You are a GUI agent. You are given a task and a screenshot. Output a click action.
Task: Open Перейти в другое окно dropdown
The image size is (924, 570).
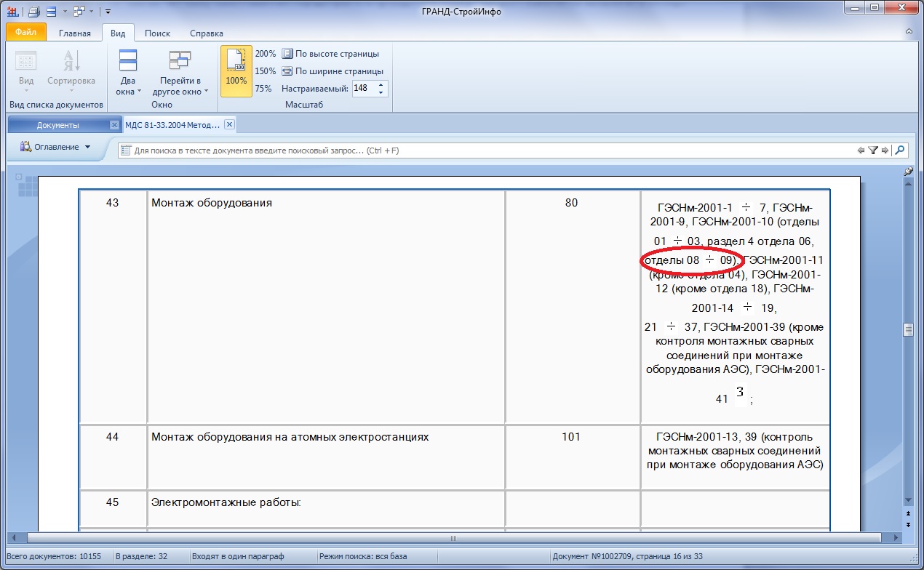(180, 86)
